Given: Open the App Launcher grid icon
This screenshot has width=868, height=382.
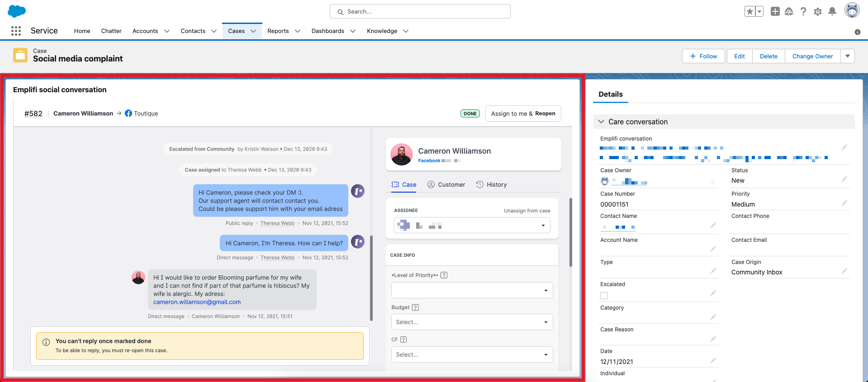Looking at the screenshot, I should (16, 31).
